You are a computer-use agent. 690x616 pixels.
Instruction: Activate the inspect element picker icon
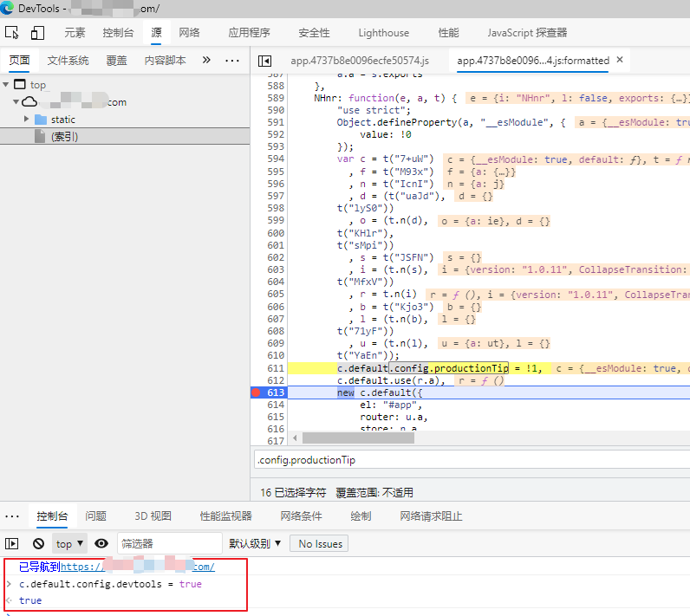click(x=12, y=33)
